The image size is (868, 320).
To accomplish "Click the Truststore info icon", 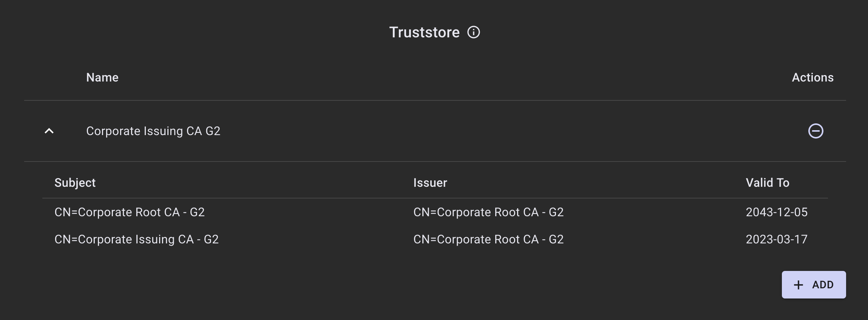I will 473,32.
